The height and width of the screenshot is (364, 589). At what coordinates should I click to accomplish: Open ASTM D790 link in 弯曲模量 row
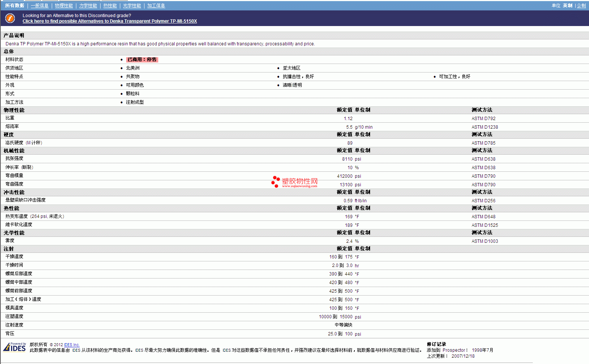pos(483,176)
